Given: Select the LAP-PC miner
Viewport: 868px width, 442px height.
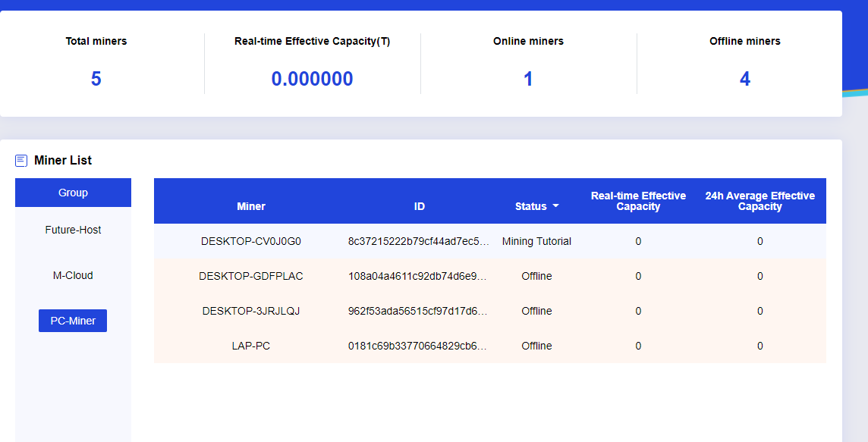Looking at the screenshot, I should coord(251,346).
